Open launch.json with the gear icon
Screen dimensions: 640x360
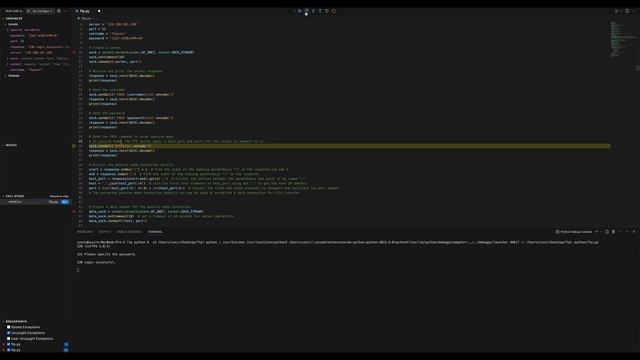point(59,11)
